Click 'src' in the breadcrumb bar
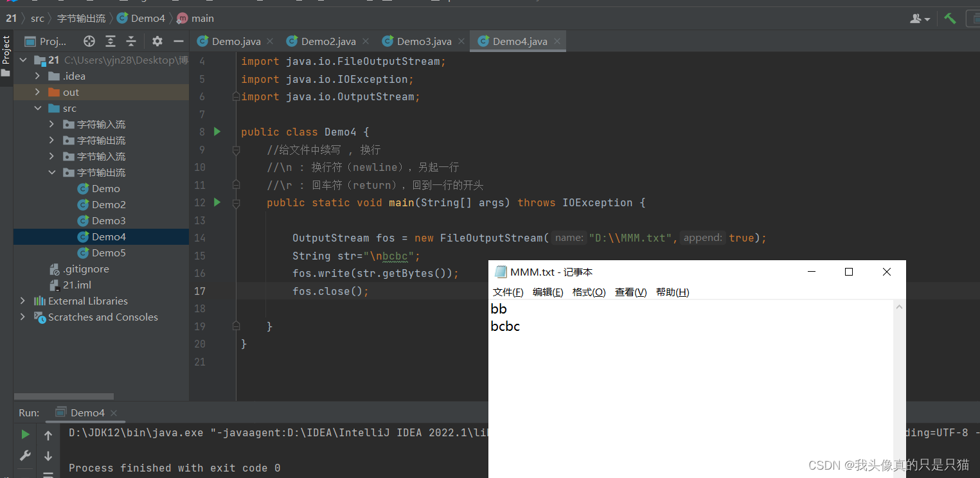This screenshot has width=980, height=478. (x=38, y=18)
